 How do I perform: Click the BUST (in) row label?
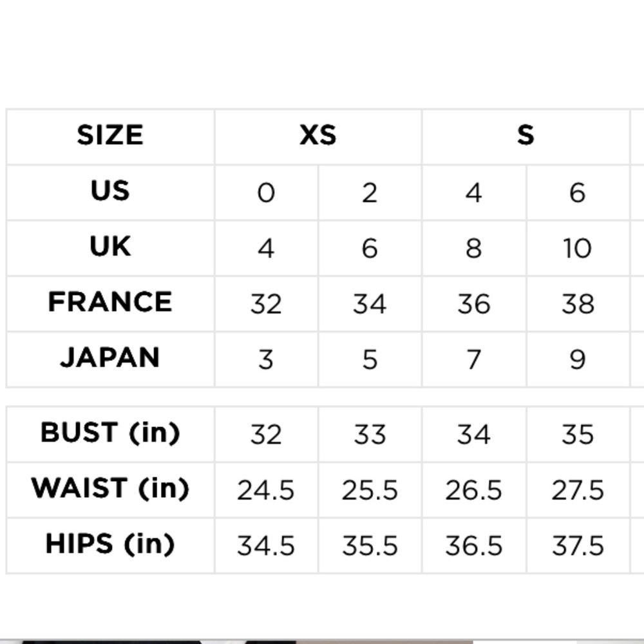[x=110, y=433]
